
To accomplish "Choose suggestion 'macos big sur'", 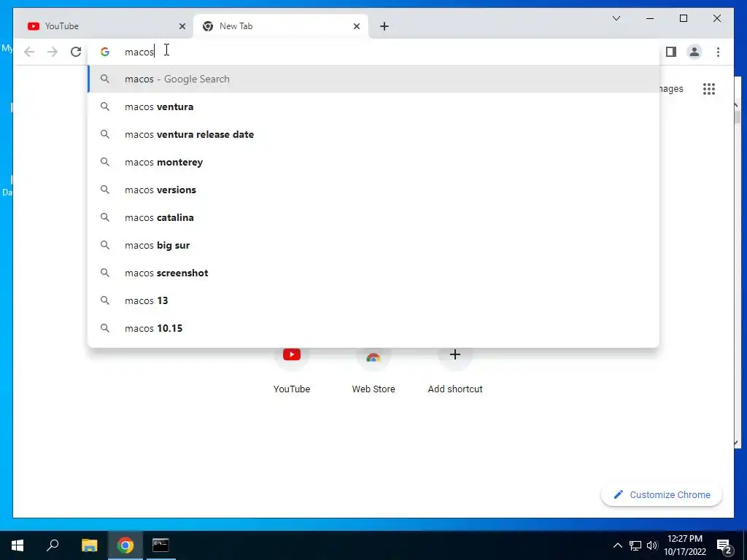I will [x=373, y=245].
